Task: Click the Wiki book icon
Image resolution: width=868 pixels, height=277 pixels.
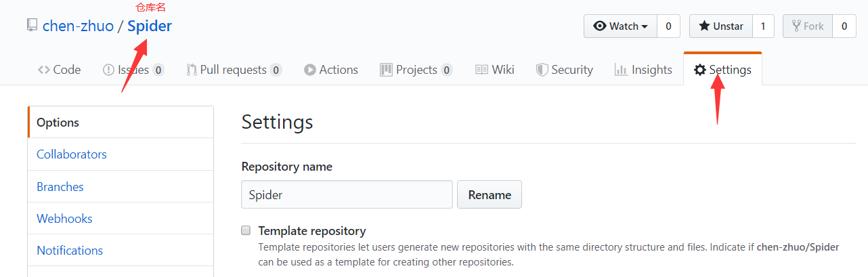Action: pyautogui.click(x=481, y=70)
